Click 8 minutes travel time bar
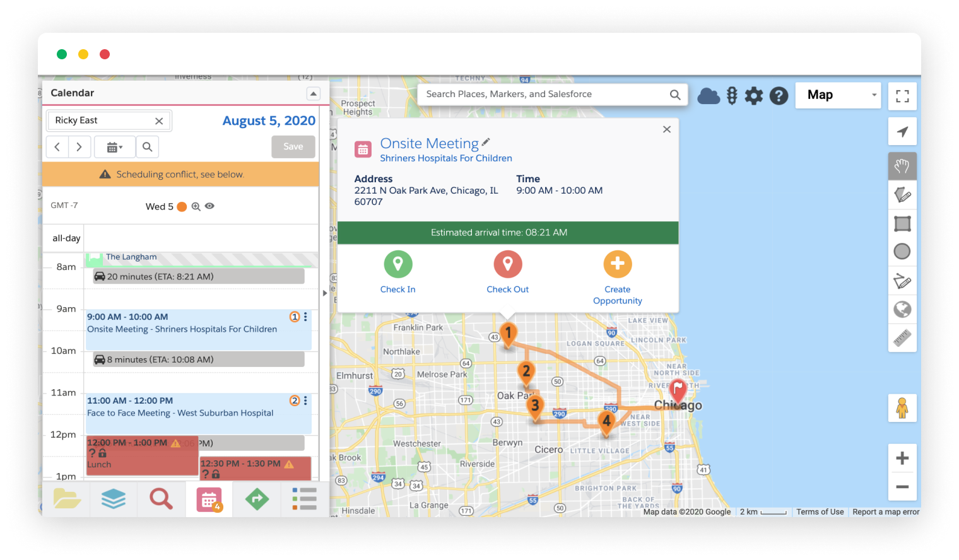This screenshot has width=959, height=560. click(x=199, y=359)
